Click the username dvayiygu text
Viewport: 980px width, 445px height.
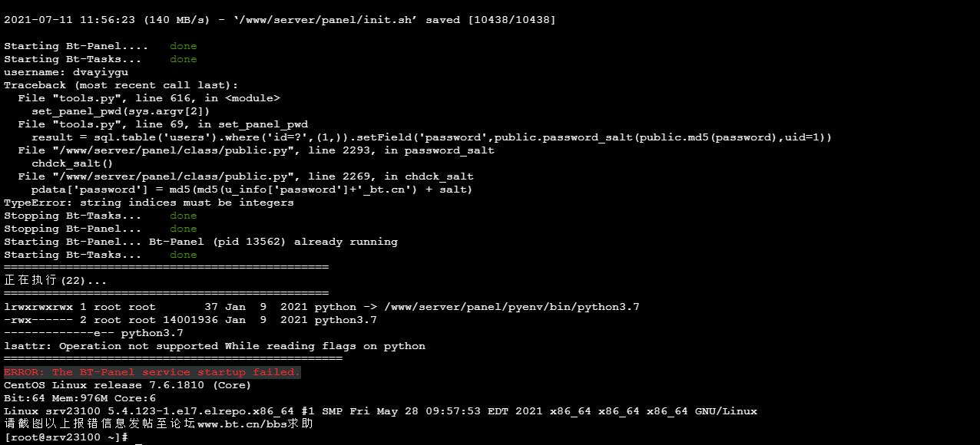click(66, 72)
